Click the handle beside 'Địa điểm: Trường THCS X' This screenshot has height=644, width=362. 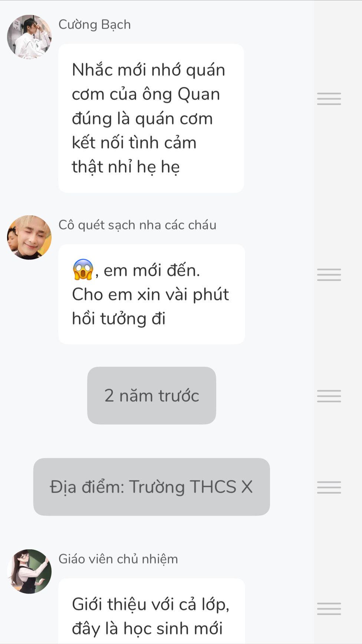tap(329, 487)
